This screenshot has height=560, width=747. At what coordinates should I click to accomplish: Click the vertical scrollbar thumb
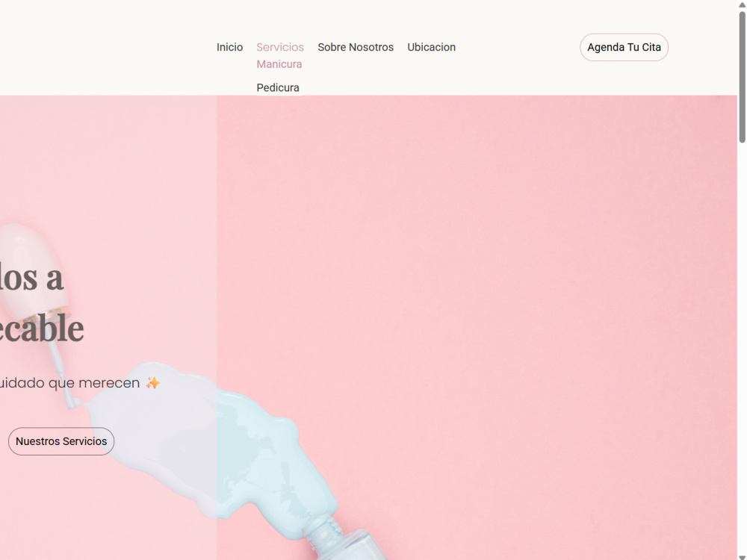(743, 77)
